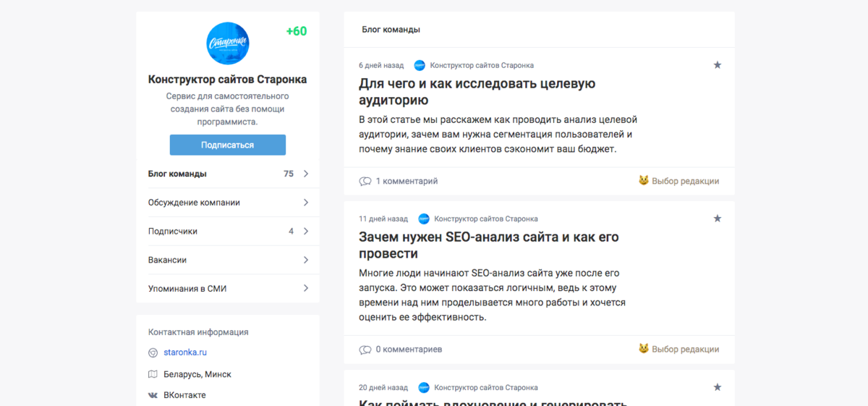This screenshot has width=868, height=406.
Task: Click subscriber count 4
Action: [291, 232]
